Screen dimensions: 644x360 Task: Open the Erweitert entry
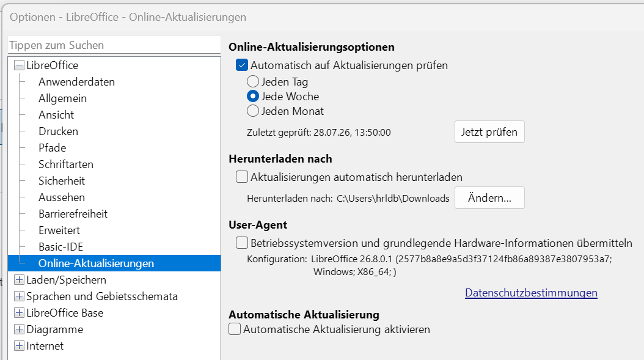point(59,230)
